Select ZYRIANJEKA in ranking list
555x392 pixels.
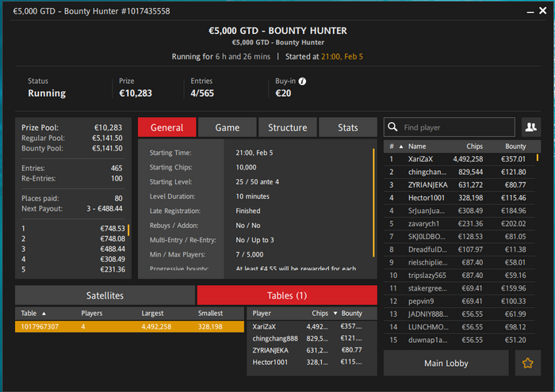(459, 185)
